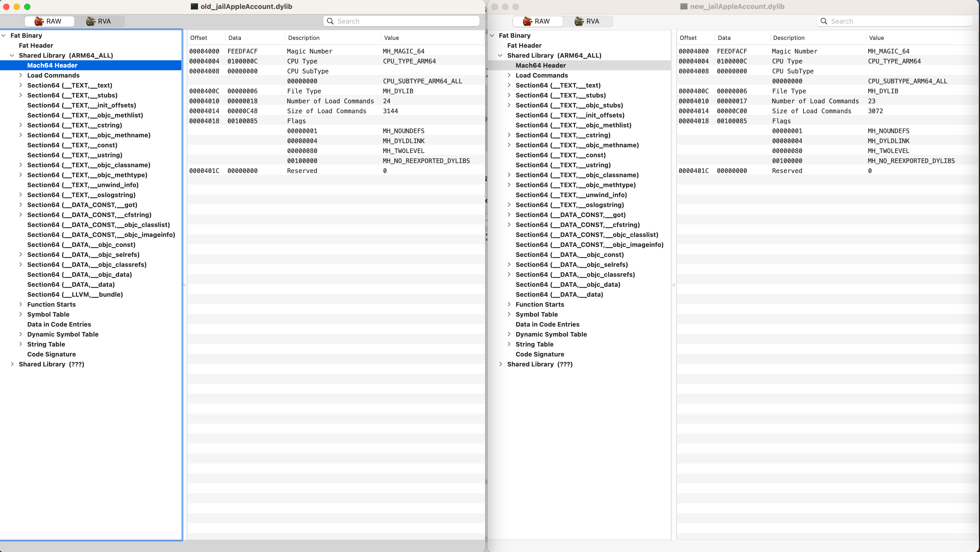This screenshot has height=552, width=980.
Task: Collapse the Fat Binary node in new window
Action: [492, 35]
